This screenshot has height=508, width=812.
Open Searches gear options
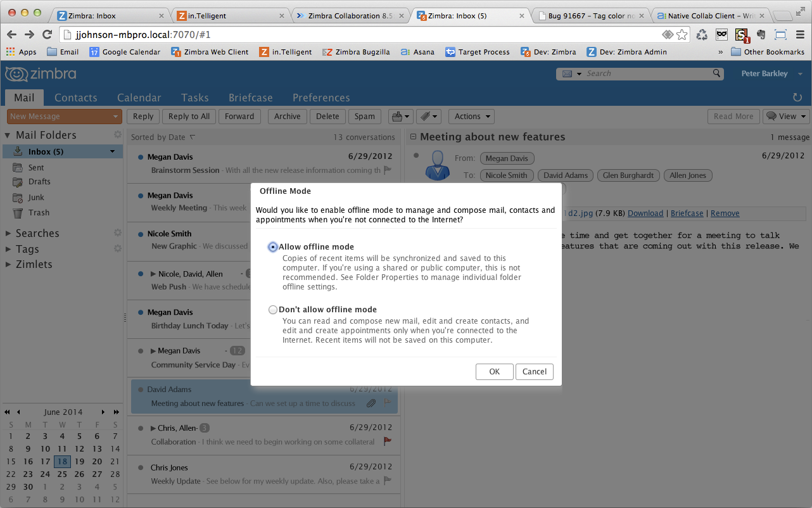(117, 233)
